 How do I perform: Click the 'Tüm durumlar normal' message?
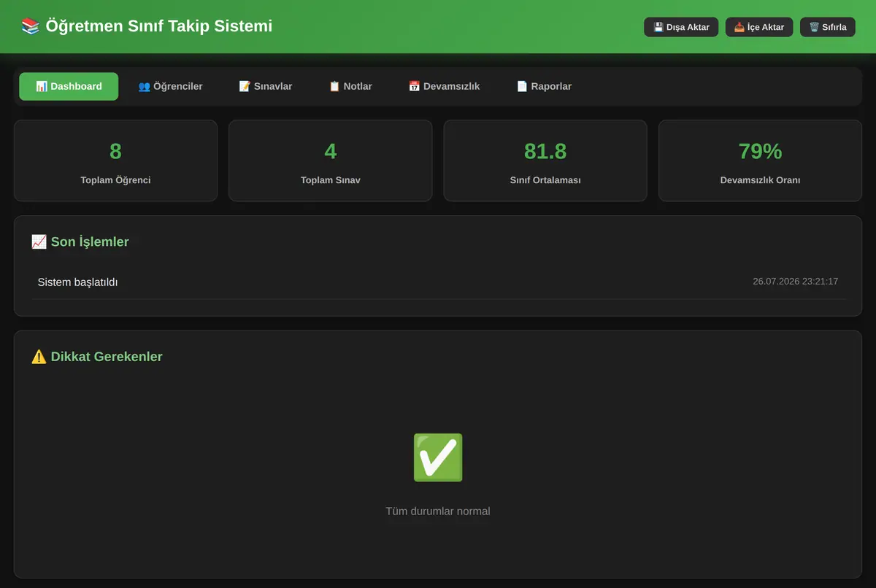(x=438, y=511)
